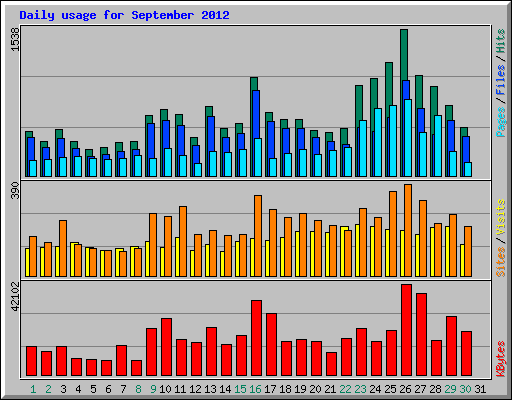Click day 6 on the date axis
512x400 pixels.
coord(108,389)
